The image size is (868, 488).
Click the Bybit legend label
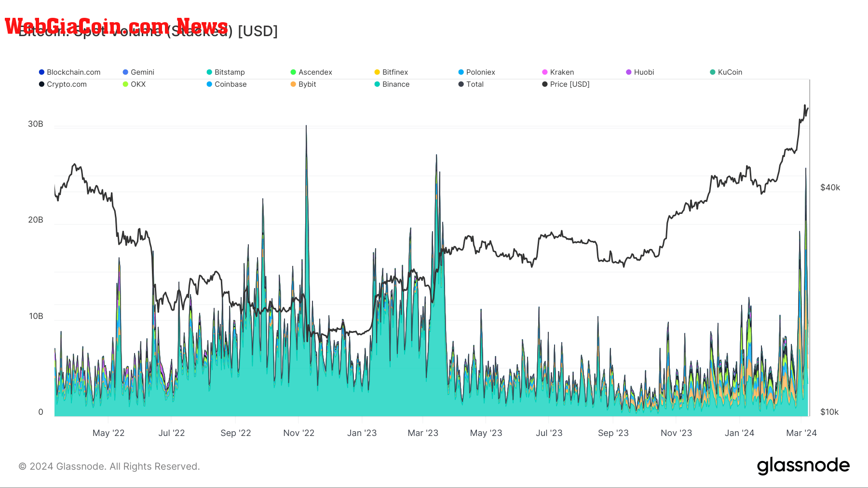pyautogui.click(x=307, y=84)
